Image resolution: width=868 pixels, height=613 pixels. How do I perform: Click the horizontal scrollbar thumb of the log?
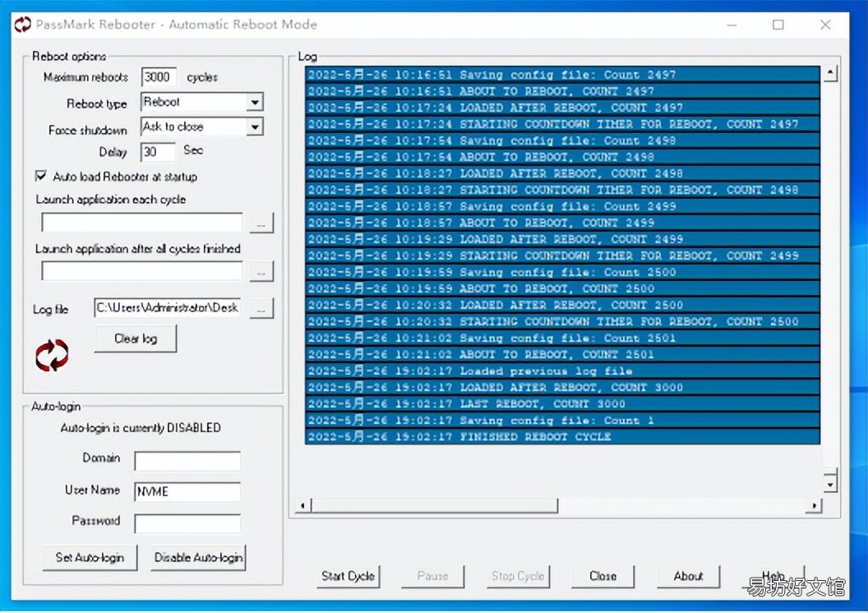(435, 505)
